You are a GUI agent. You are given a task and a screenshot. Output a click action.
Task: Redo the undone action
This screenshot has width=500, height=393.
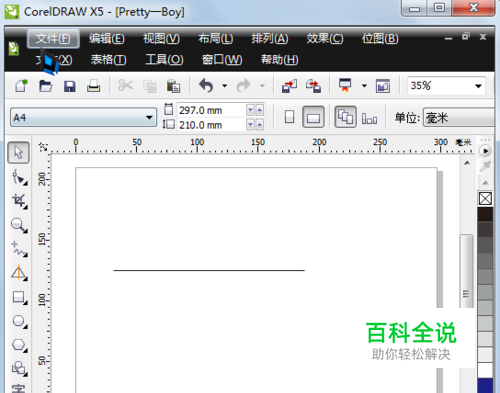[243, 86]
